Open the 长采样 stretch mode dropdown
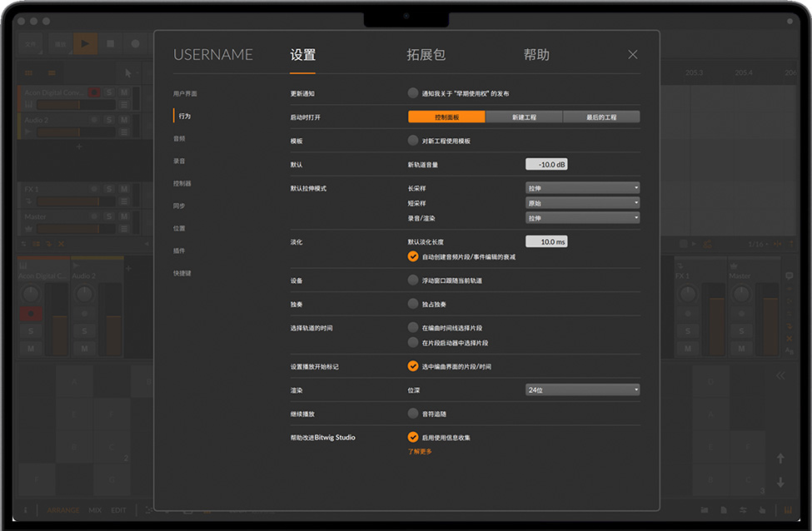This screenshot has height=531, width=812. click(582, 188)
